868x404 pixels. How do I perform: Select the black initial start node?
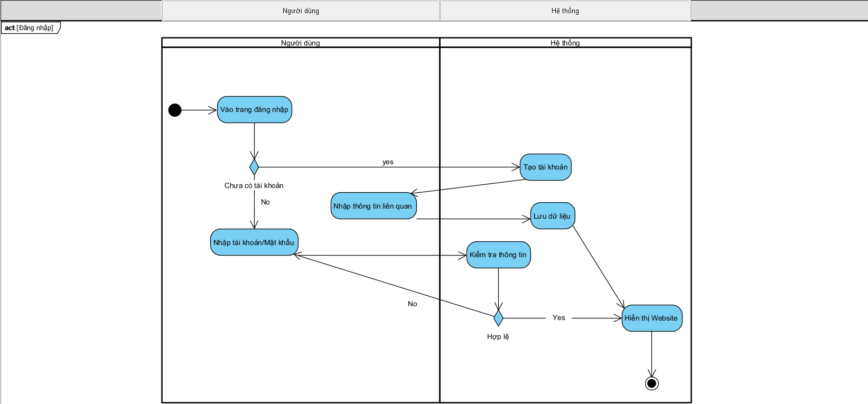tap(175, 110)
